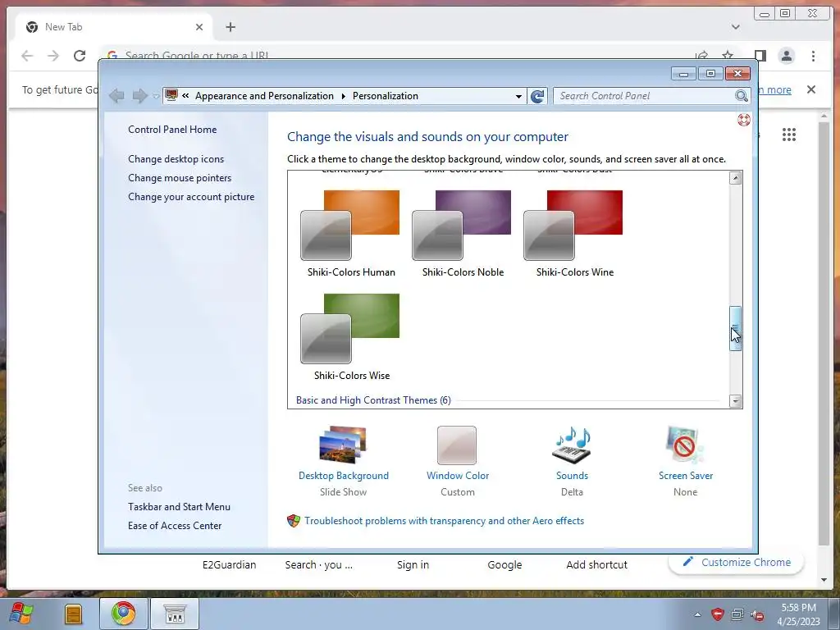The width and height of the screenshot is (840, 630).
Task: Click the Control Panel search magnifier icon
Action: coord(742,96)
